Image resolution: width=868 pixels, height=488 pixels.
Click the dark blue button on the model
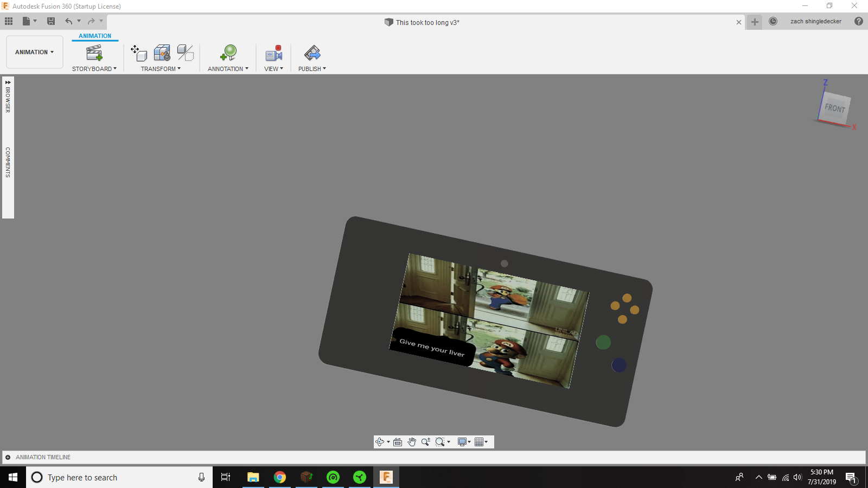[x=619, y=365]
